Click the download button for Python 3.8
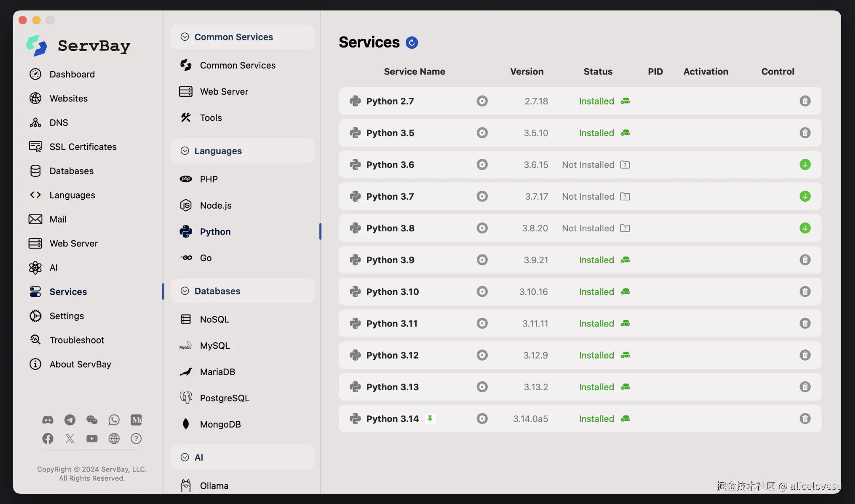Screen dimensions: 855x504 point(805,228)
